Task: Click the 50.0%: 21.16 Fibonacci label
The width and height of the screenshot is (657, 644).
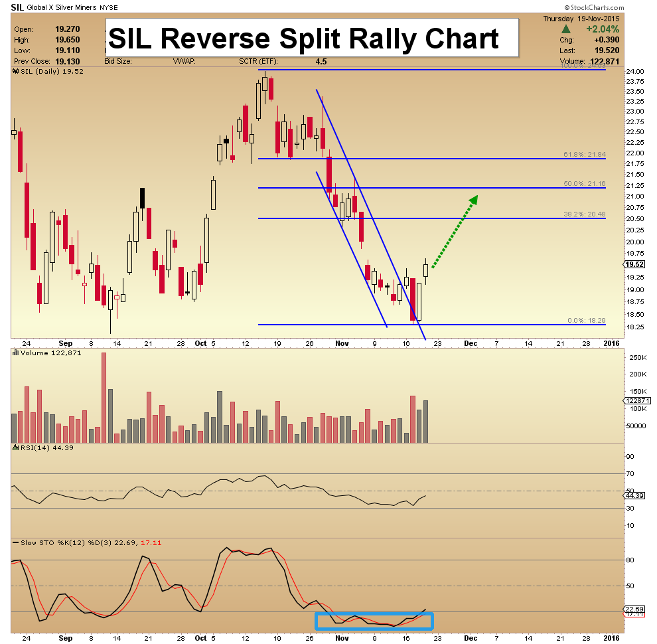Action: pos(585,184)
